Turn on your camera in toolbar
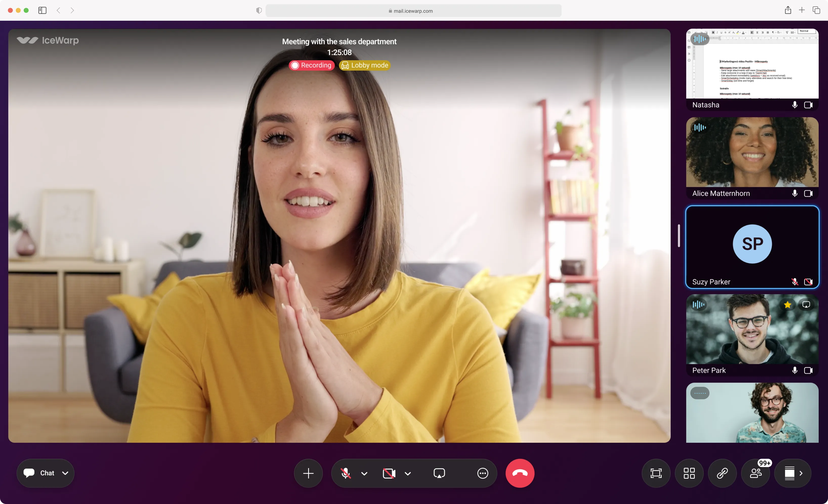 389,473
